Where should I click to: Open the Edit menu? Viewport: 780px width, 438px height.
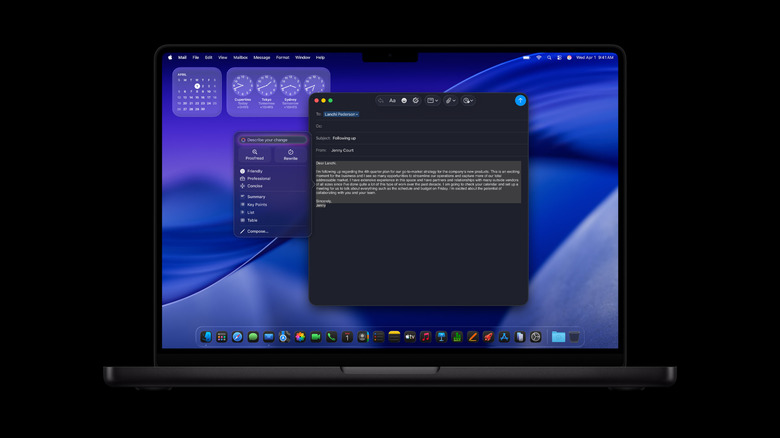click(208, 57)
